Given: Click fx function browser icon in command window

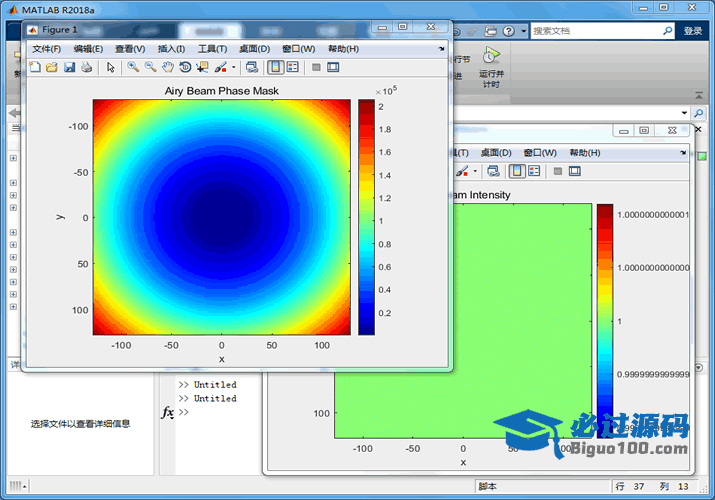Looking at the screenshot, I should point(167,412).
